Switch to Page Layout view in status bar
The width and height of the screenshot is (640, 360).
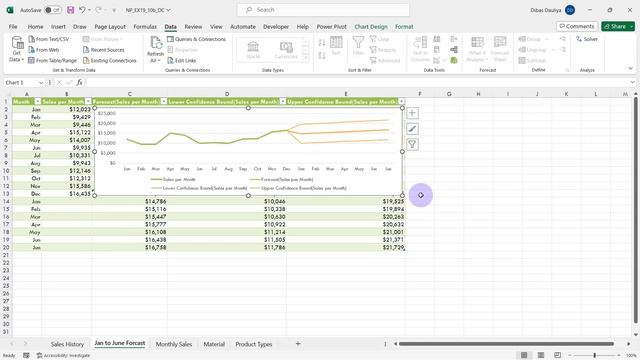pos(541,355)
